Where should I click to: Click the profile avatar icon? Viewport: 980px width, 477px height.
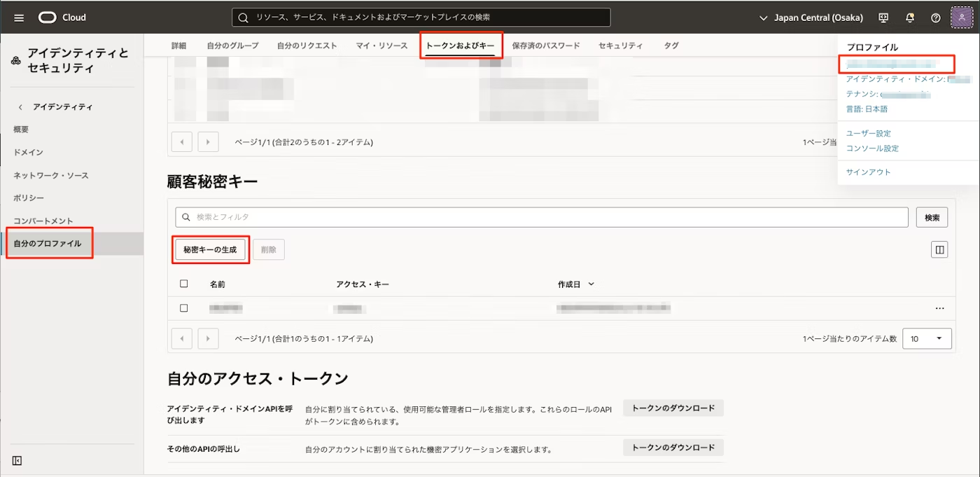(x=962, y=18)
